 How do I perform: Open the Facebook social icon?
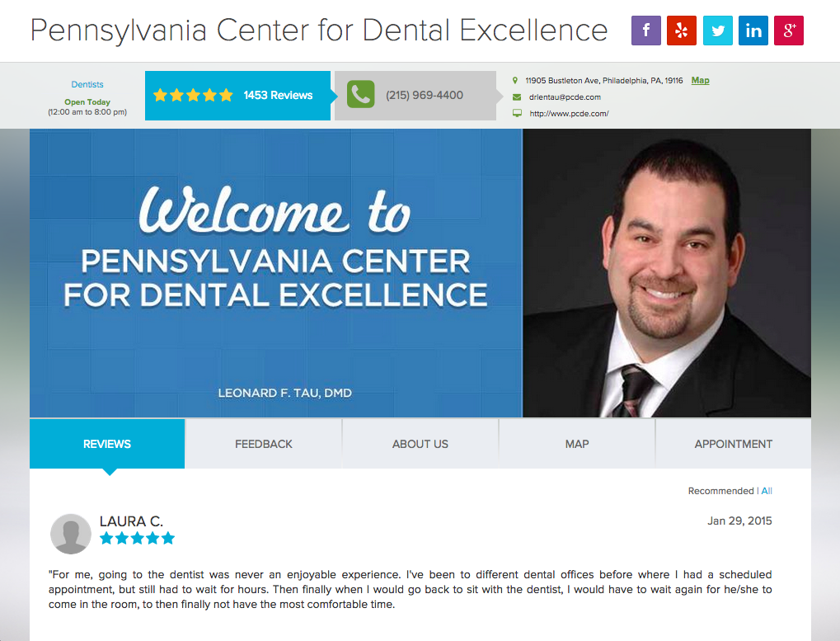[646, 31]
